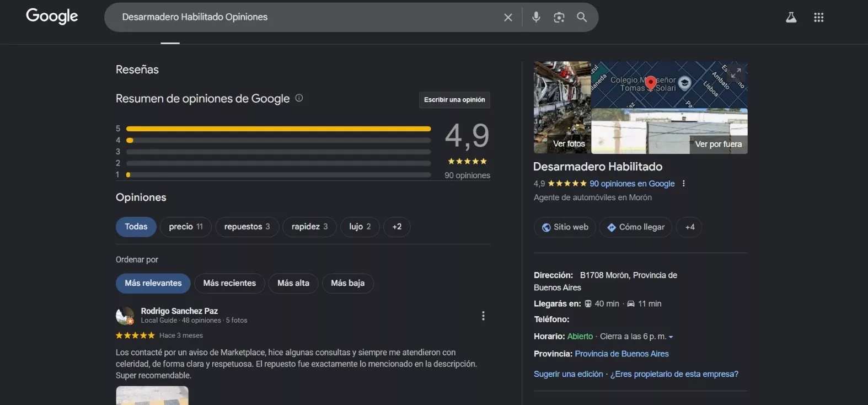Open Provincia de Buenos Aires link
Viewport: 868px width, 405px height.
(621, 354)
